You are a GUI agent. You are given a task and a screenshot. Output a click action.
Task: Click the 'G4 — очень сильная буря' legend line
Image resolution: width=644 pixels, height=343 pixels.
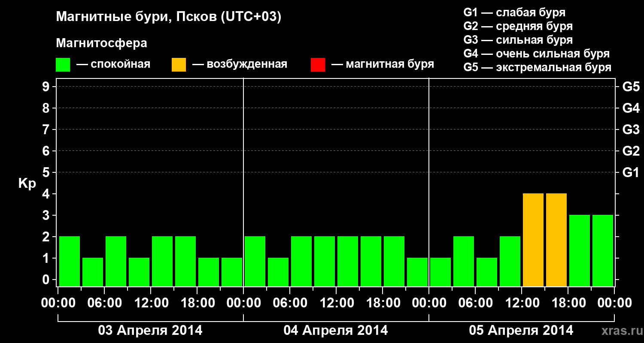pyautogui.click(x=536, y=54)
